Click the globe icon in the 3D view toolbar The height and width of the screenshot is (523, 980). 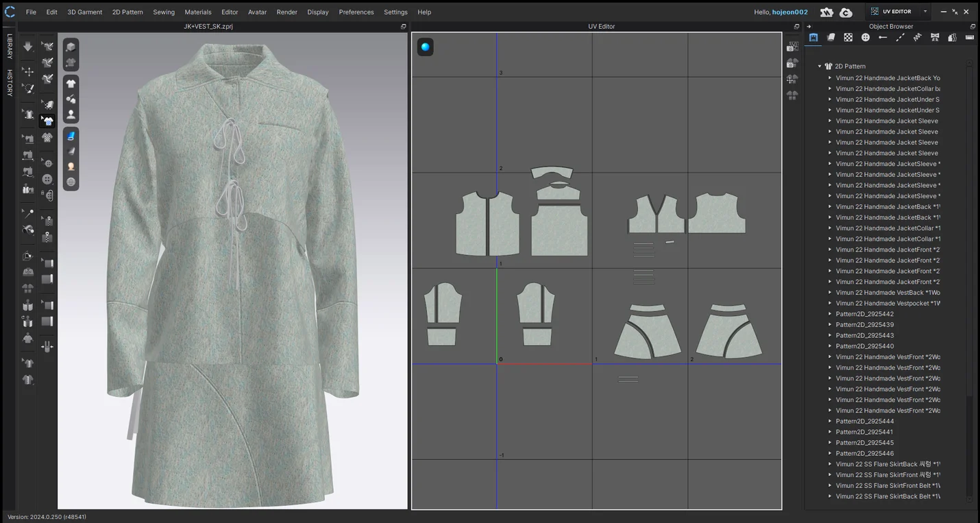(71, 182)
